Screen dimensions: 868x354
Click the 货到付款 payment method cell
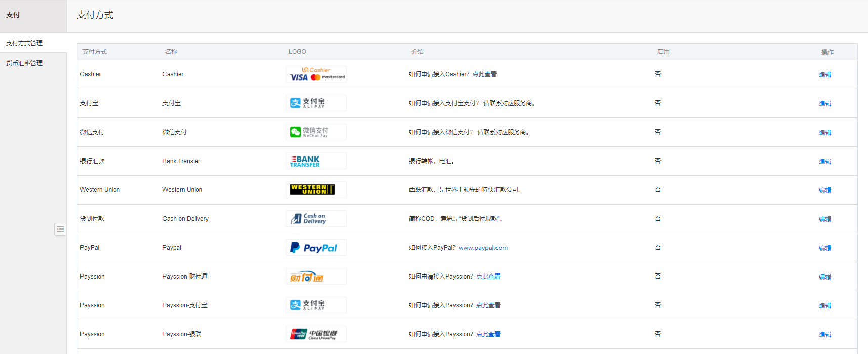point(92,219)
